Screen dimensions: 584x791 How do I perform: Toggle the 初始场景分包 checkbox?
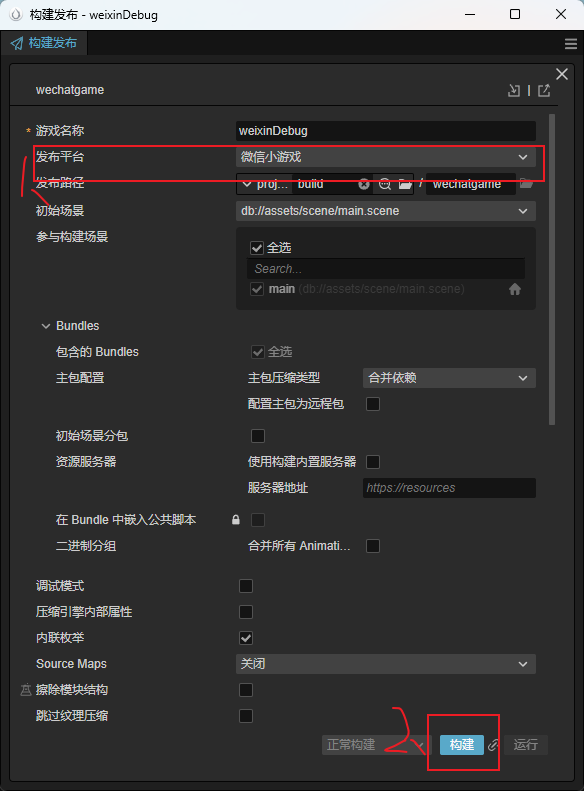tap(258, 435)
